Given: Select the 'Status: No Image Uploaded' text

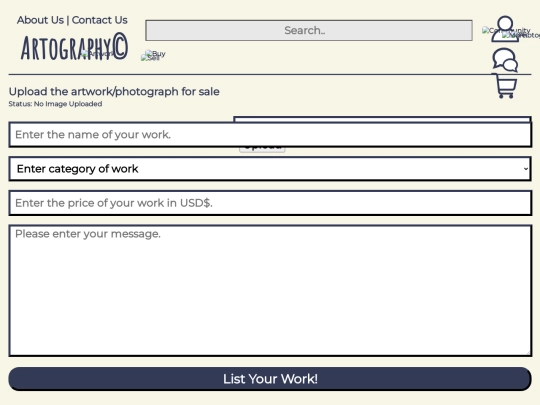Looking at the screenshot, I should coord(55,104).
